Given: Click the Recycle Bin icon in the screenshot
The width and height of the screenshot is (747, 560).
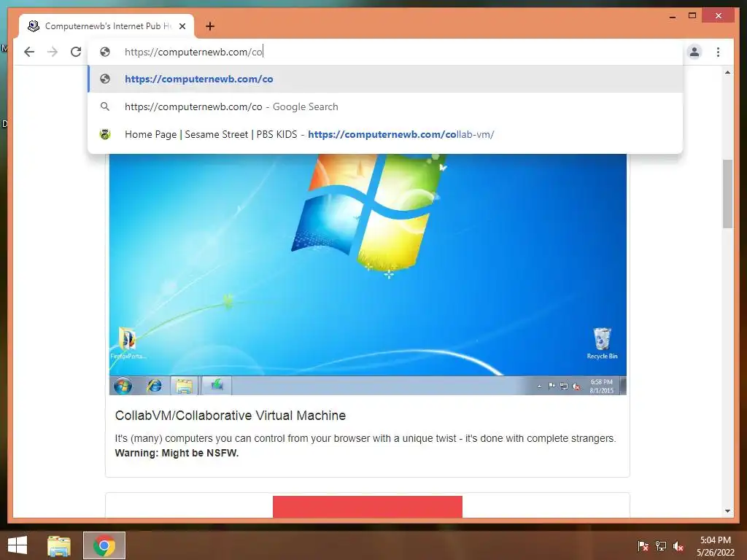Looking at the screenshot, I should pos(602,343).
